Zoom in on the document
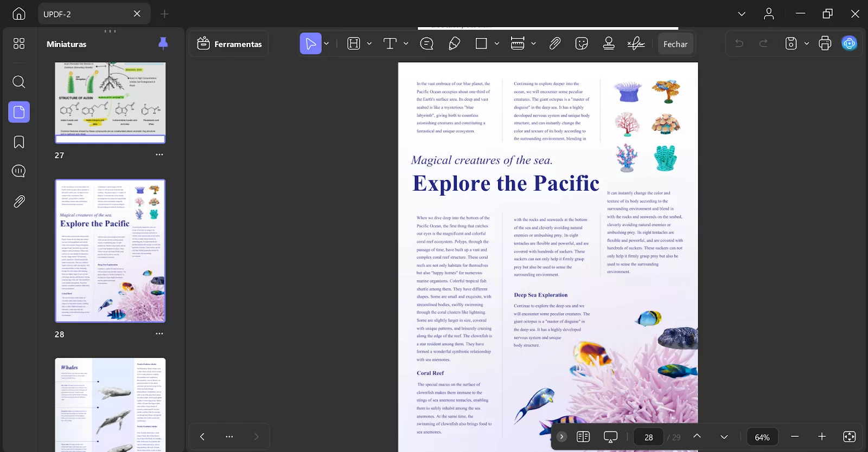 click(822, 437)
